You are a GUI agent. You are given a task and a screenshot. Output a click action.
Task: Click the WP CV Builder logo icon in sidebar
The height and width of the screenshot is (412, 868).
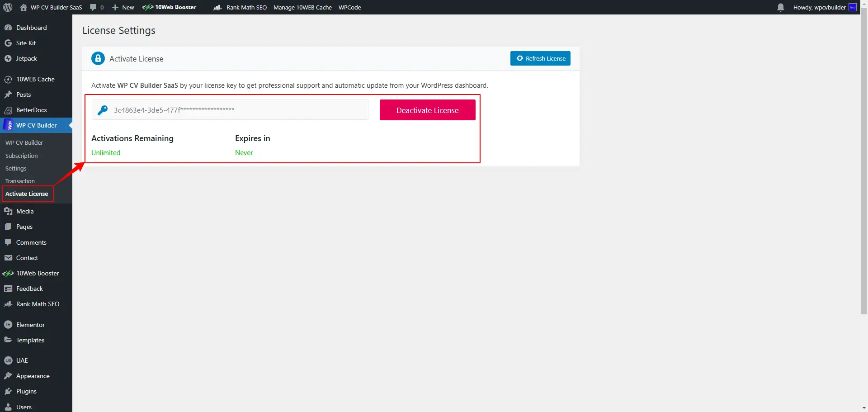(x=8, y=125)
